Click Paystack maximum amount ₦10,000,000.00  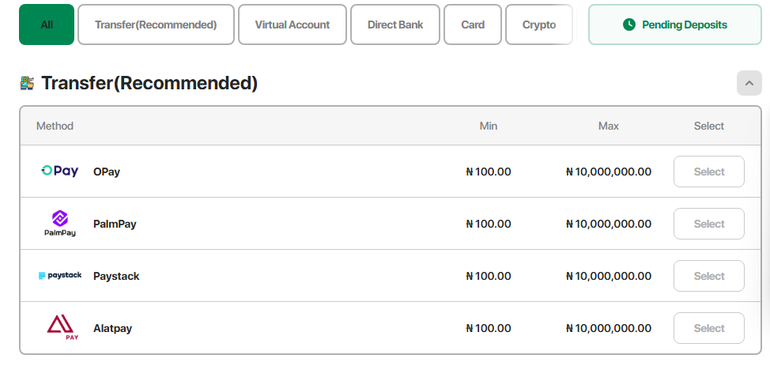pyautogui.click(x=608, y=276)
